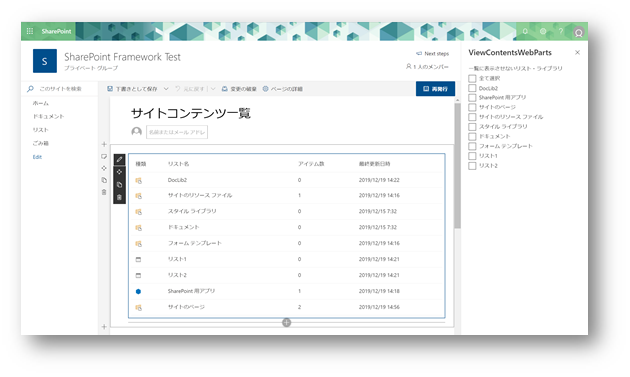The image size is (630, 377).
Task: Click the section duplicate icon in left rail
Action: [104, 180]
